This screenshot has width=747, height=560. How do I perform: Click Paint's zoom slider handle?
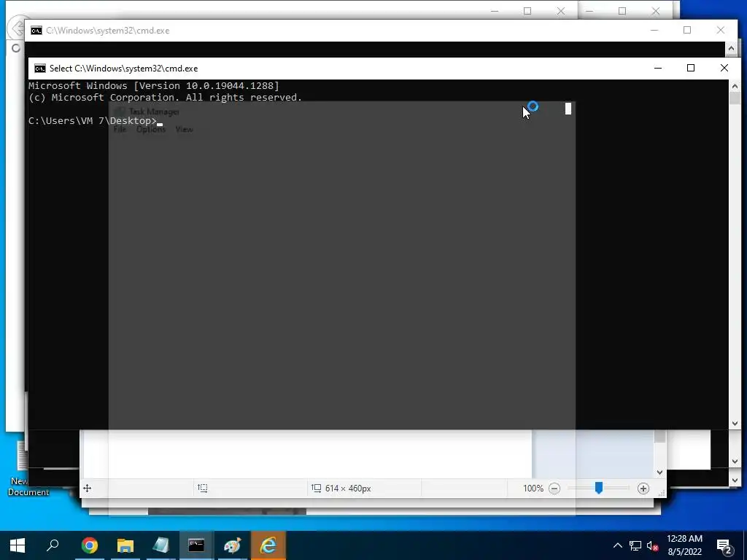point(599,488)
